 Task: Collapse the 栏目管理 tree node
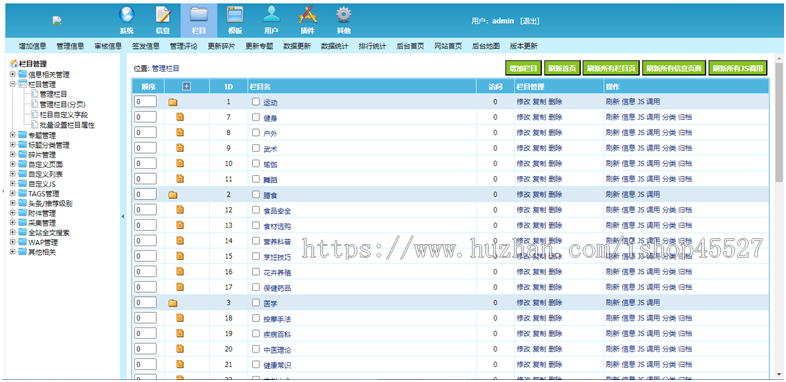click(13, 84)
